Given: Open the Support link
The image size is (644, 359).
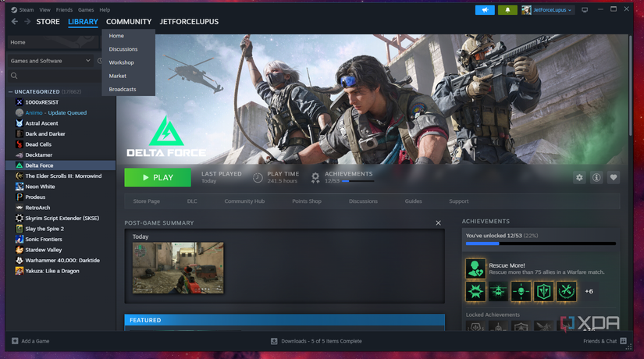Looking at the screenshot, I should pyautogui.click(x=459, y=201).
